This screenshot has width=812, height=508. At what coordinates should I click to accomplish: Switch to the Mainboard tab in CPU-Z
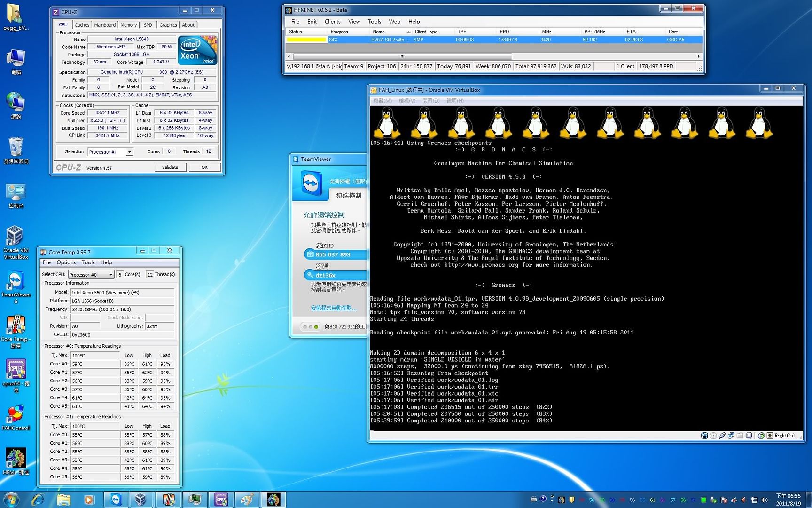[105, 25]
